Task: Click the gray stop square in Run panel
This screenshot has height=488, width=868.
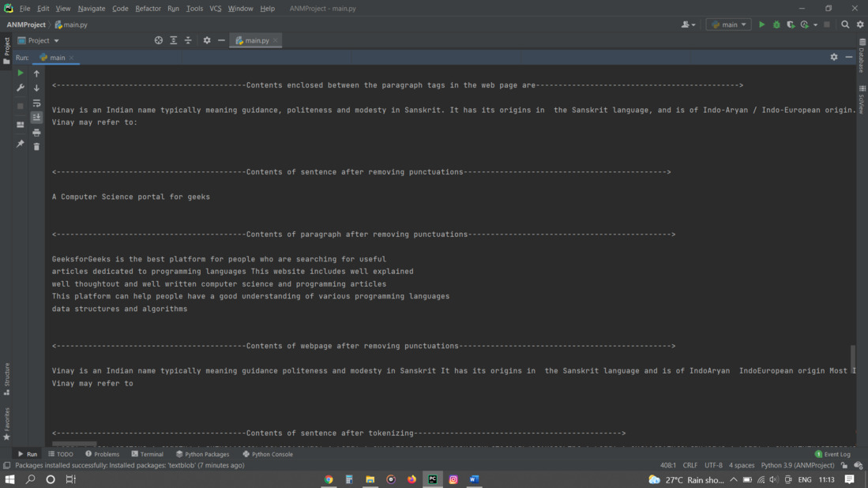Action: point(21,106)
